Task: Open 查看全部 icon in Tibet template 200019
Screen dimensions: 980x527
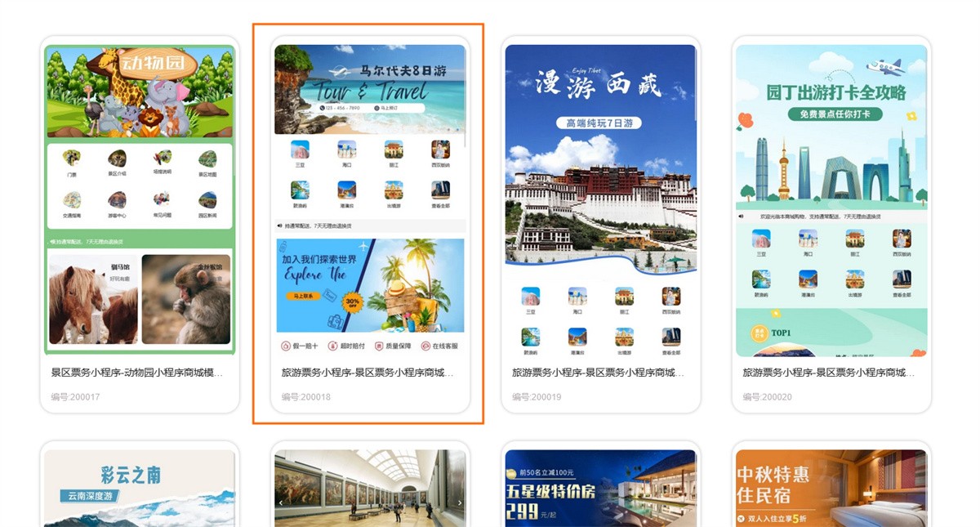Action: (671, 337)
